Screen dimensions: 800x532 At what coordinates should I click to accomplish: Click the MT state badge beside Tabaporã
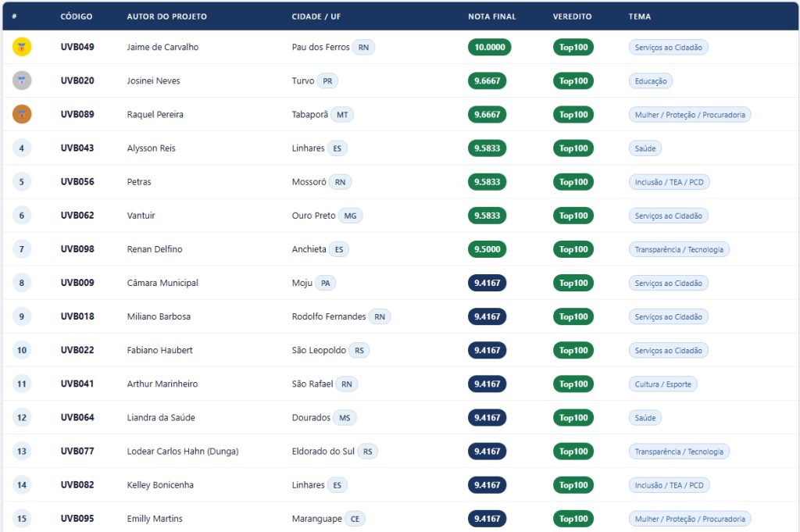click(342, 114)
